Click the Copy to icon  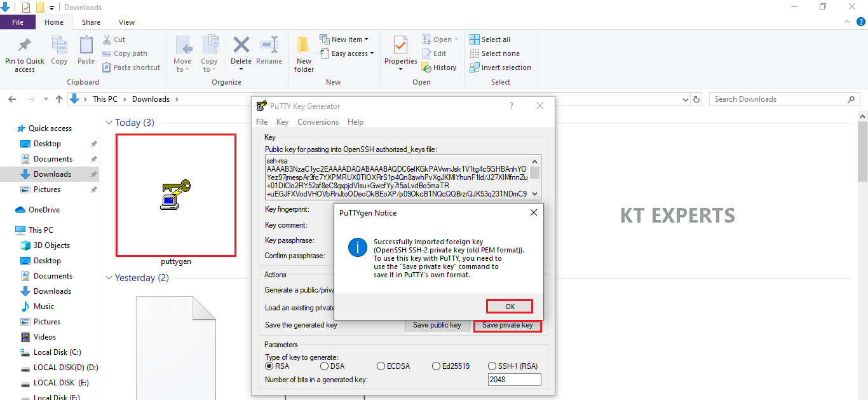pos(210,46)
